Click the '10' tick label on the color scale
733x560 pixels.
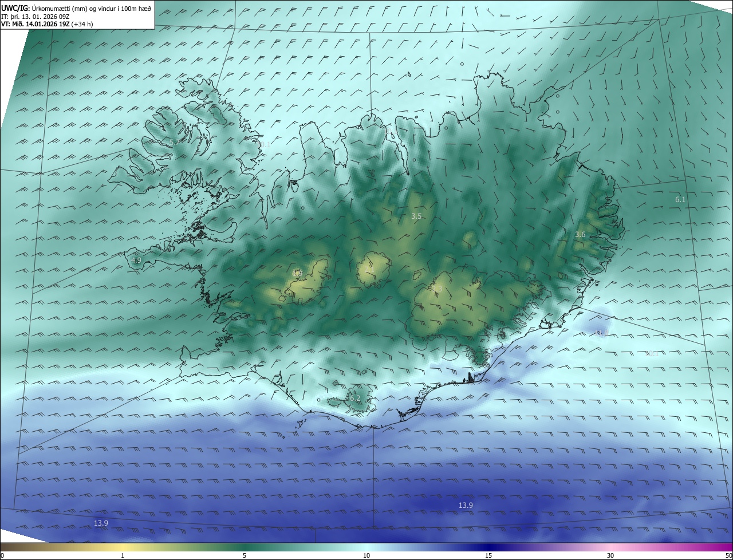coord(366,556)
